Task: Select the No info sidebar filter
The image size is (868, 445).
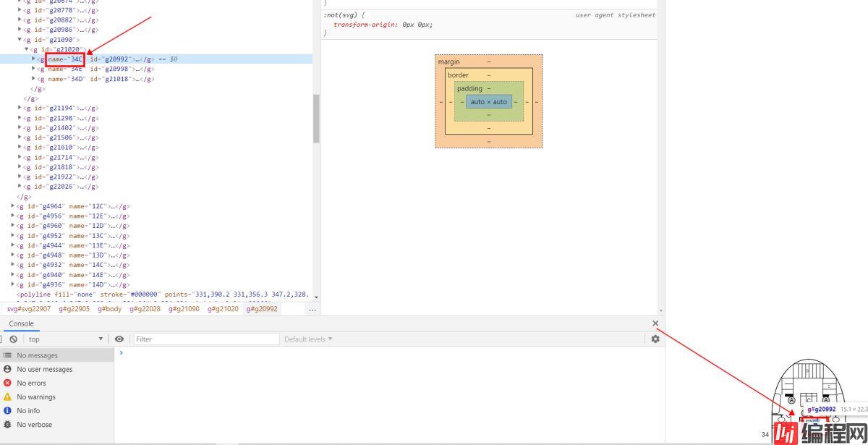Action: pos(28,411)
